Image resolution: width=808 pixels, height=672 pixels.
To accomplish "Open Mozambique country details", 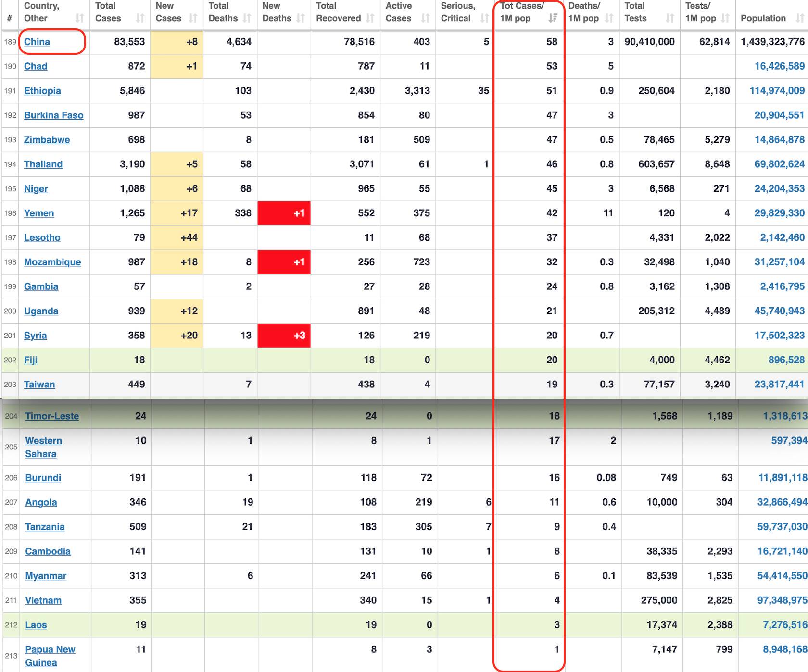I will [52, 262].
